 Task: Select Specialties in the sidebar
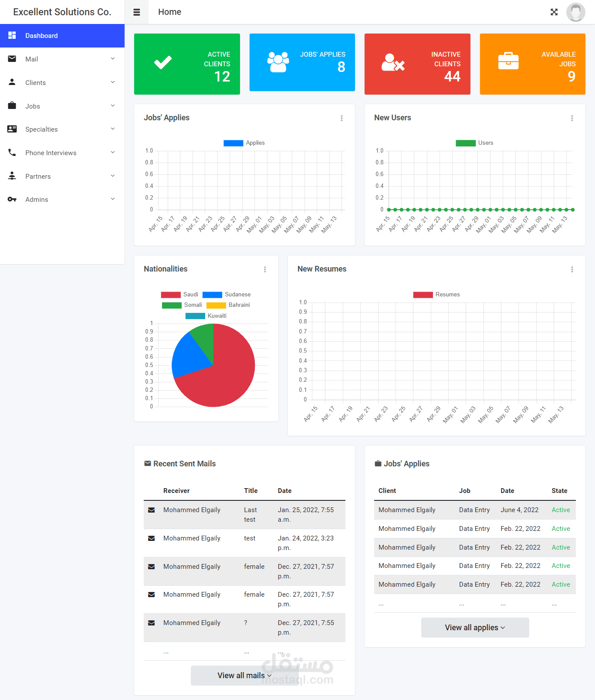click(62, 129)
